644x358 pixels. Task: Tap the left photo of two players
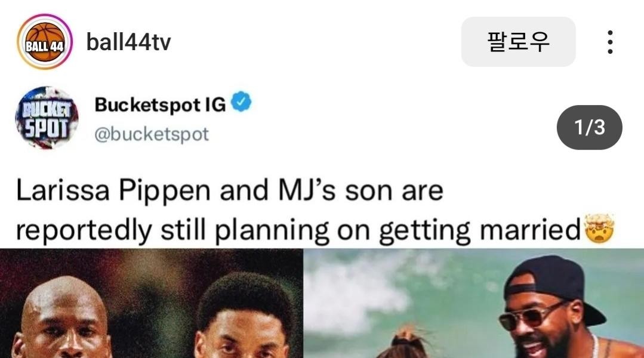(151, 303)
